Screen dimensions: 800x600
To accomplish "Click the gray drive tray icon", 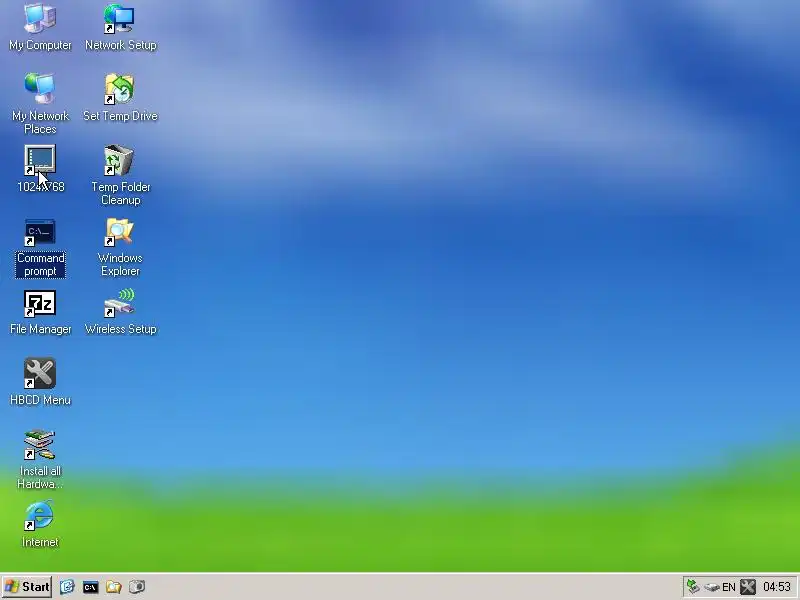I will (x=712, y=587).
